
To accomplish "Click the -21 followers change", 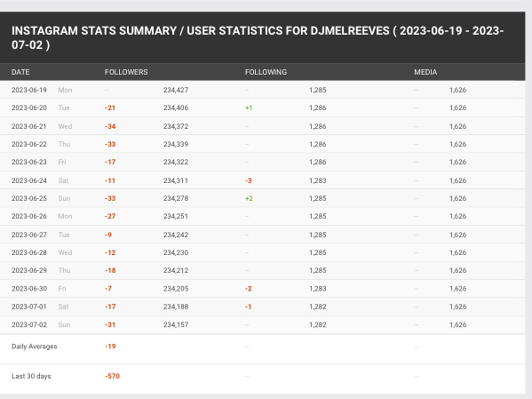I will [110, 108].
